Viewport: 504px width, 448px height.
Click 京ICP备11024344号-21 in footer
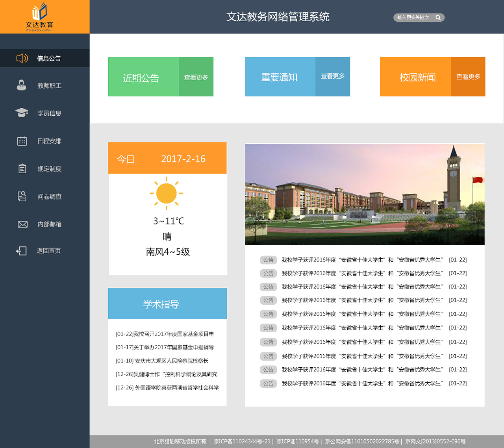click(242, 441)
